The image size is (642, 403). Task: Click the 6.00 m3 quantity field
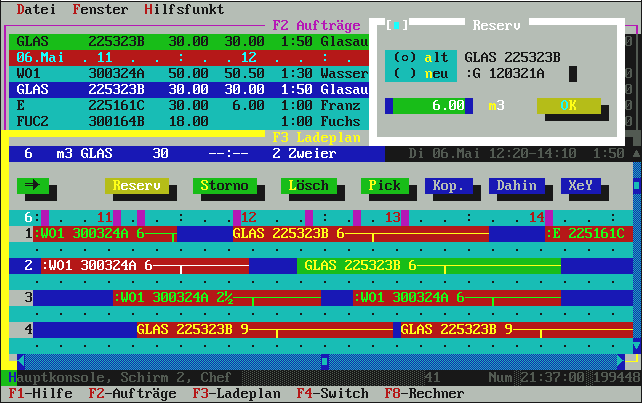tap(432, 105)
